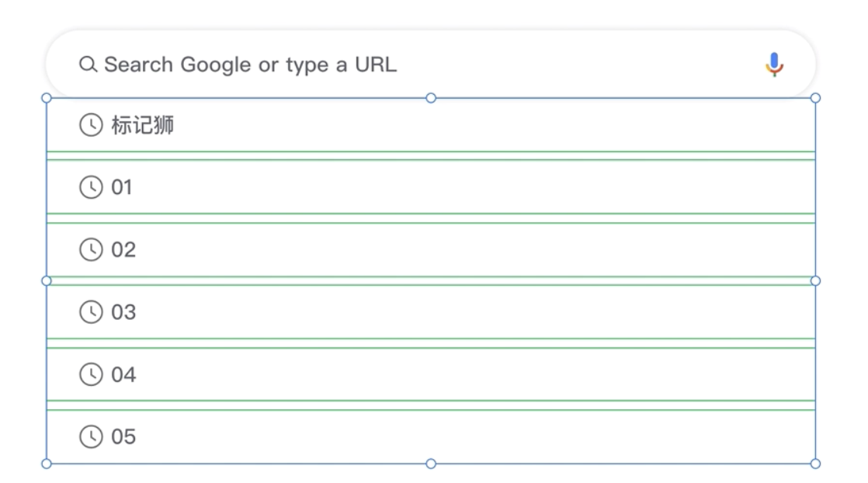Image resolution: width=868 pixels, height=483 pixels.
Task: Click the top-right selection handle
Action: pyautogui.click(x=816, y=98)
